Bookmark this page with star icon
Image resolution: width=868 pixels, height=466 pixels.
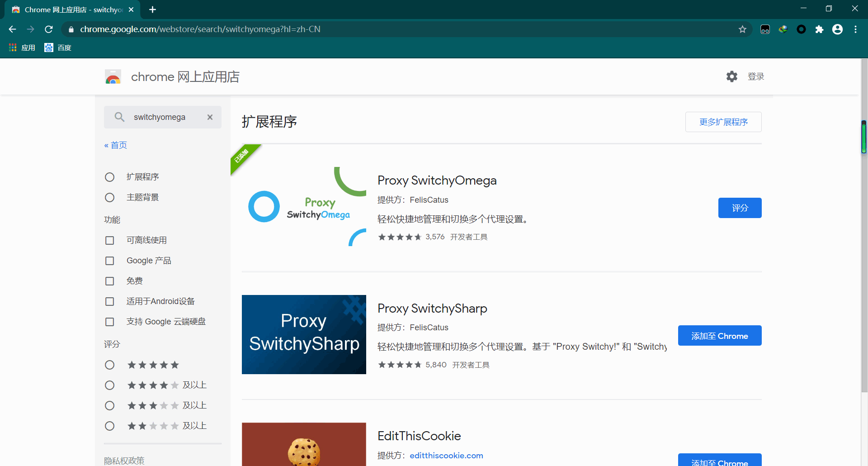click(742, 29)
